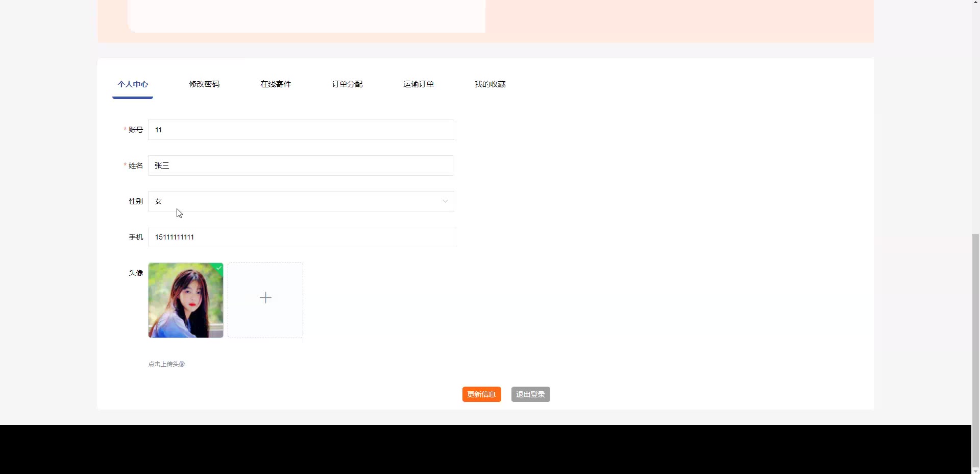View the 我的收藏 tab
The width and height of the screenshot is (980, 474).
click(490, 84)
